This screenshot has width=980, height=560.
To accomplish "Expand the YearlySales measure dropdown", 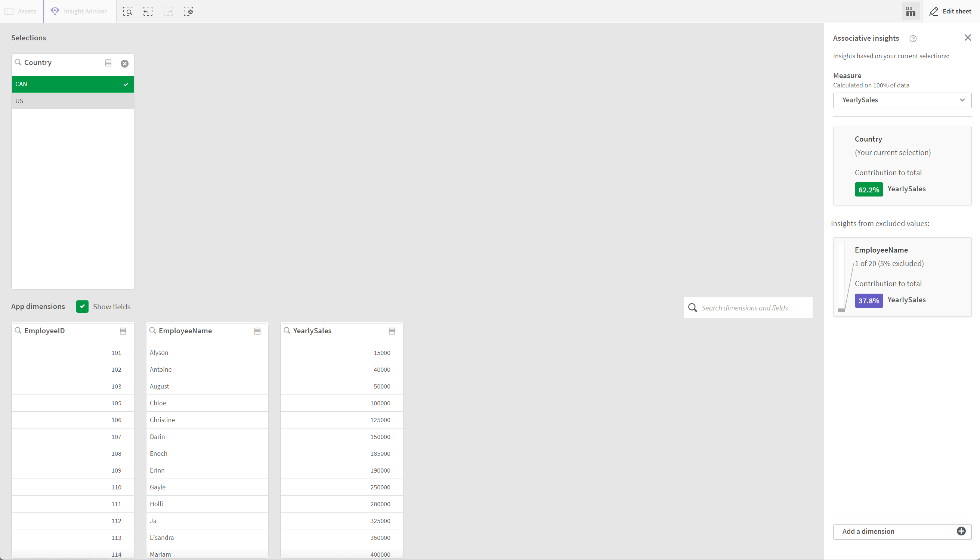I will (x=962, y=100).
